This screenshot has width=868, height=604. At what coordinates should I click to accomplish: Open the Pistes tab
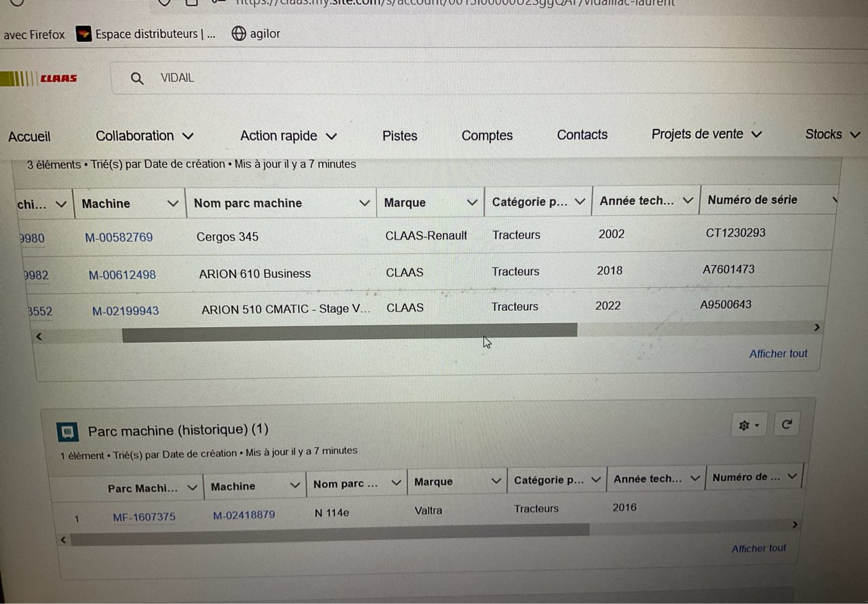pos(399,136)
